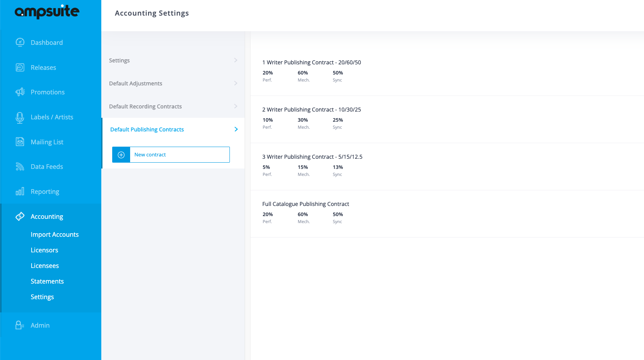This screenshot has width=644, height=360.
Task: Go to Licensors page
Action: [44, 250]
